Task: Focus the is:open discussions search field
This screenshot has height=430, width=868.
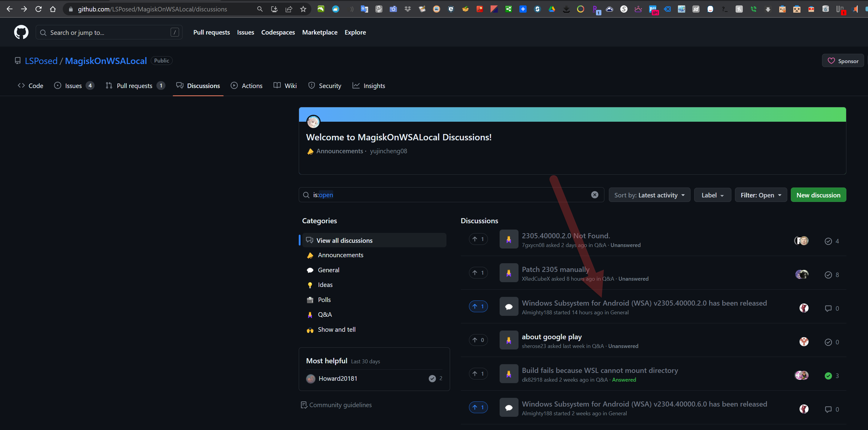Action: [451, 195]
